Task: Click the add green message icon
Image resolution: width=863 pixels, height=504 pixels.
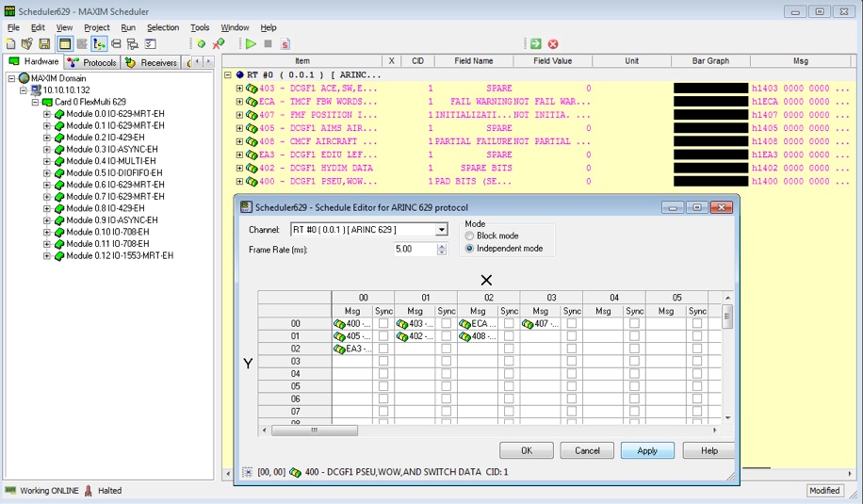Action: (x=201, y=44)
